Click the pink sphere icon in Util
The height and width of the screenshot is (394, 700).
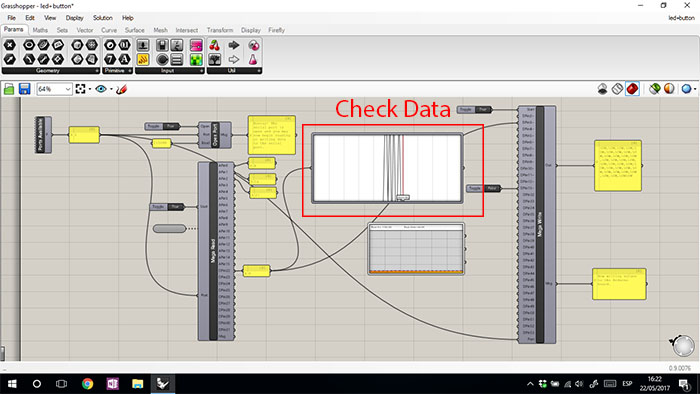(x=253, y=45)
